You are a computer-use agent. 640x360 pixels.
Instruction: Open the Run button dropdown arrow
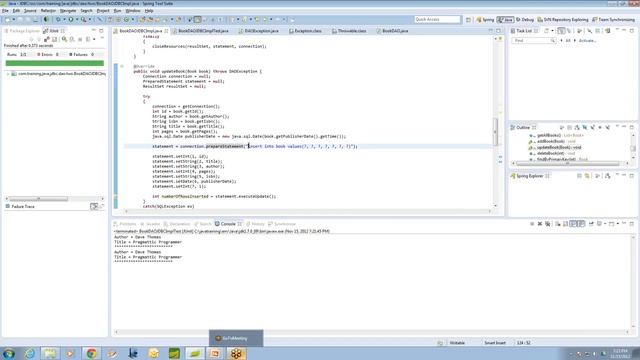[77, 19]
